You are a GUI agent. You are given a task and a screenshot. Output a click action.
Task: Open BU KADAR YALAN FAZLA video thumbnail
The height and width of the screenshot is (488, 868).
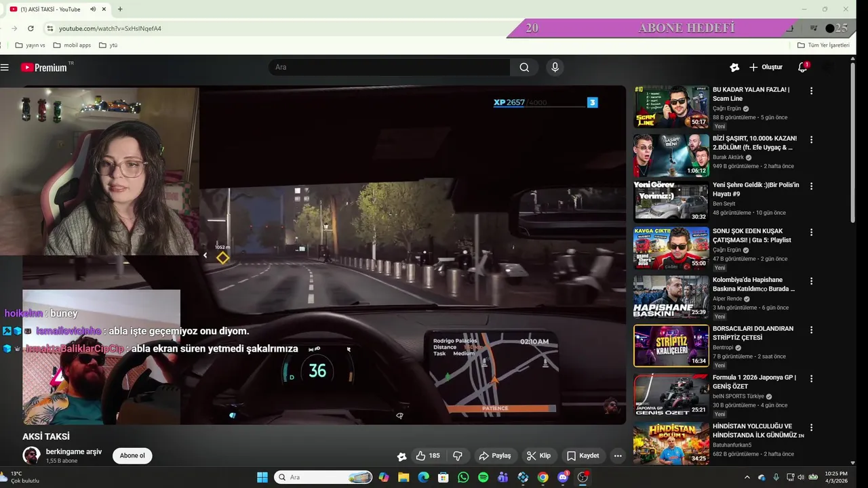point(671,106)
